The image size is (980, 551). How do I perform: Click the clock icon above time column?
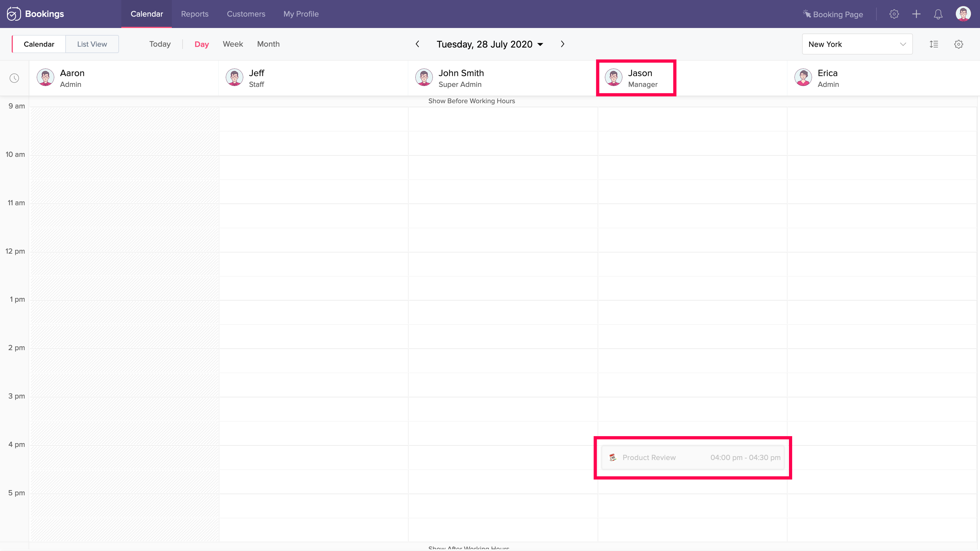14,78
